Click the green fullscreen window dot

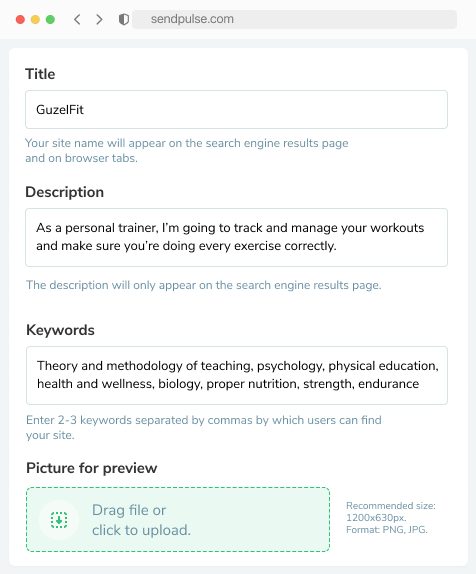click(x=50, y=19)
